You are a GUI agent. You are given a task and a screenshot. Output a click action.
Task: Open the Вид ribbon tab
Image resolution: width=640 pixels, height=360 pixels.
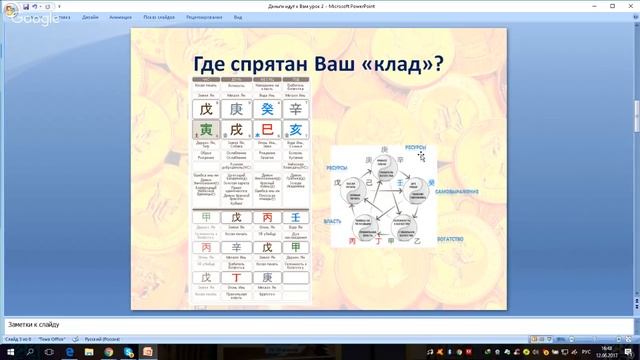pos(238,17)
